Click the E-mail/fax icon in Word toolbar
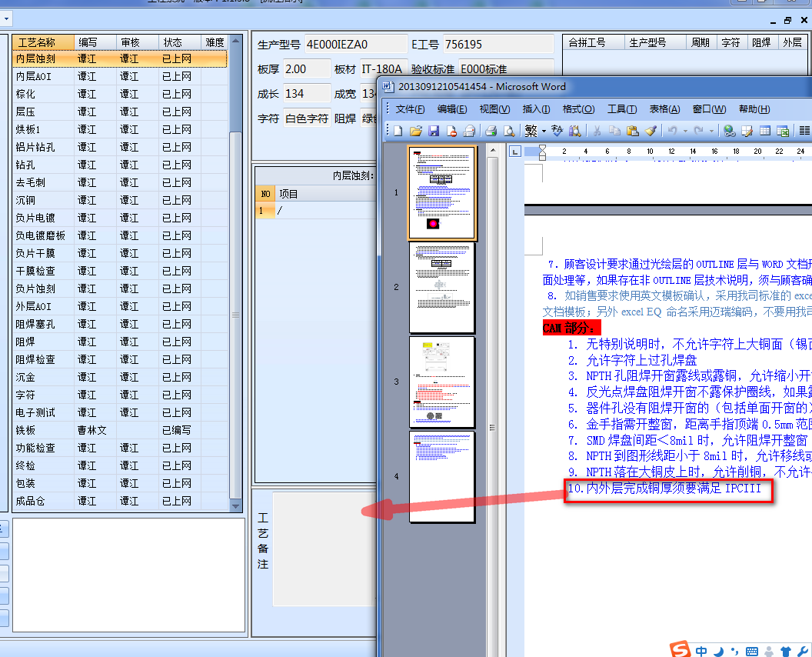The width and height of the screenshot is (812, 657). coord(469,131)
